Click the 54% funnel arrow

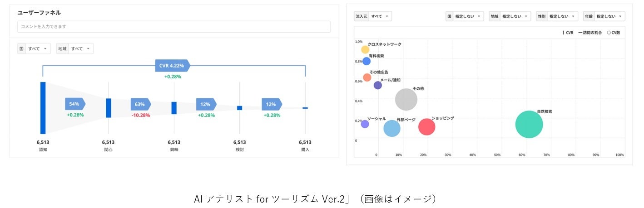(x=75, y=104)
